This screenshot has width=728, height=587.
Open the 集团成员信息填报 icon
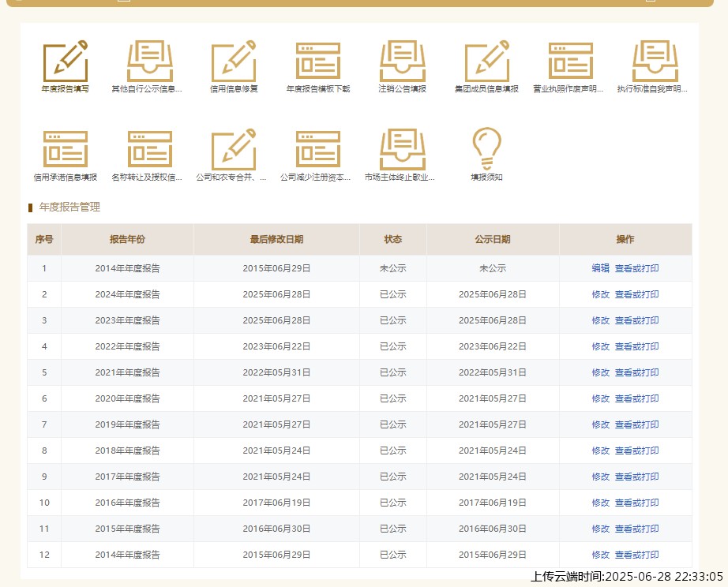point(487,61)
